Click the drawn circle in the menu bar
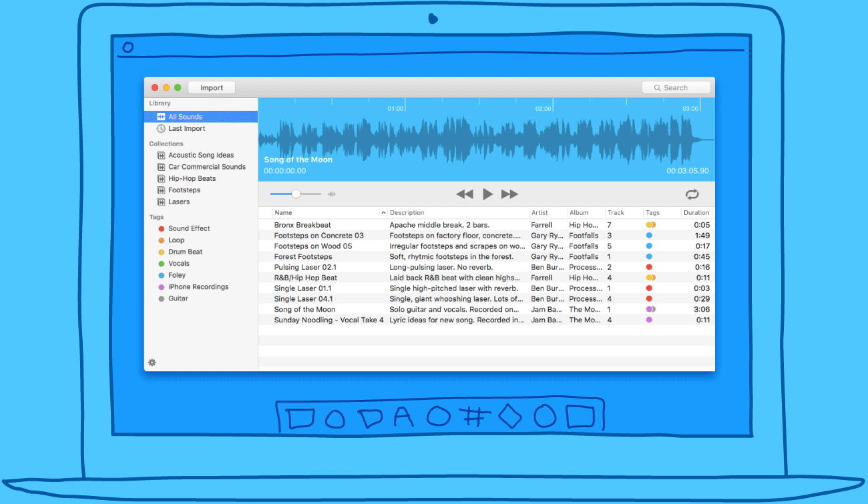 click(128, 47)
